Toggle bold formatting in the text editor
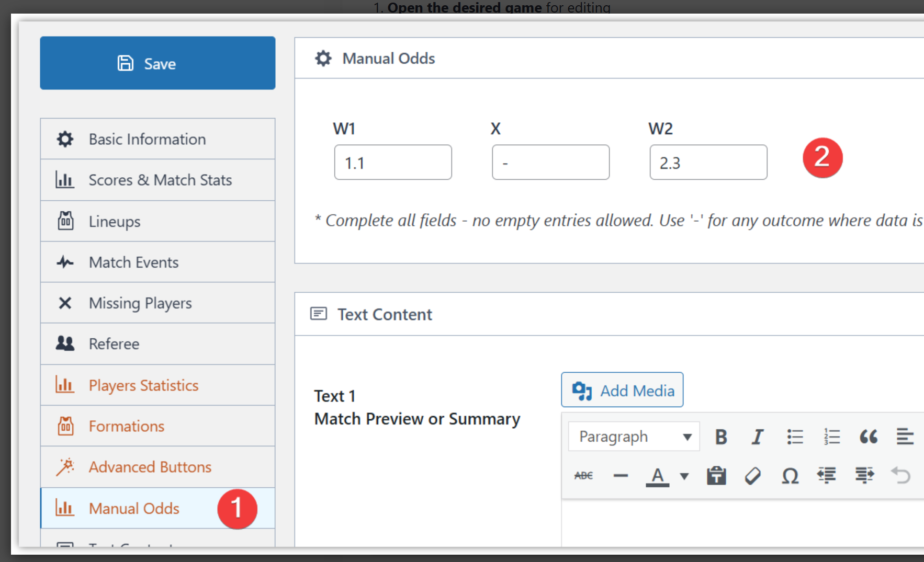924x562 pixels. [x=721, y=437]
